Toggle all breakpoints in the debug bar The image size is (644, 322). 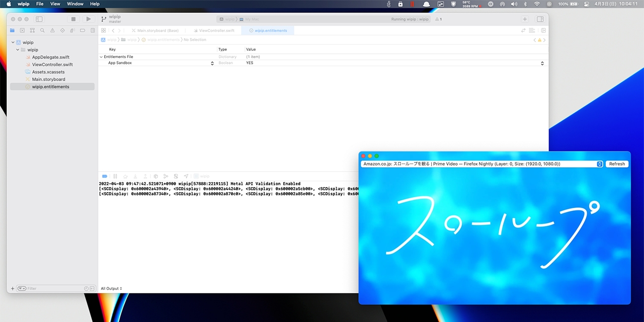(105, 176)
